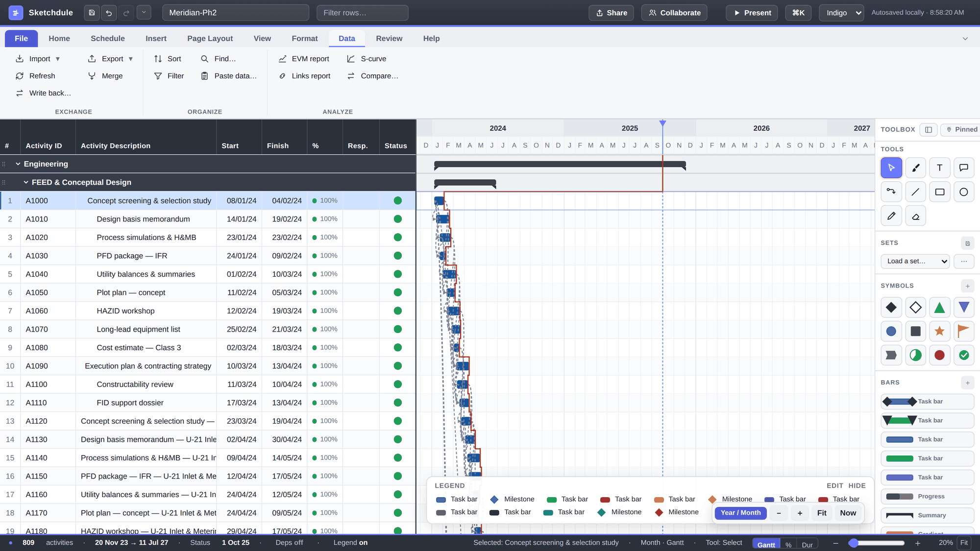Undo the last action
The width and height of the screenshot is (980, 551).
109,13
